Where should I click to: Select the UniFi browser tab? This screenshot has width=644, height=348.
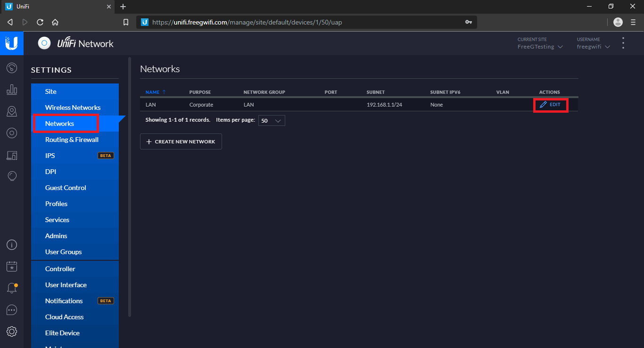(x=57, y=7)
